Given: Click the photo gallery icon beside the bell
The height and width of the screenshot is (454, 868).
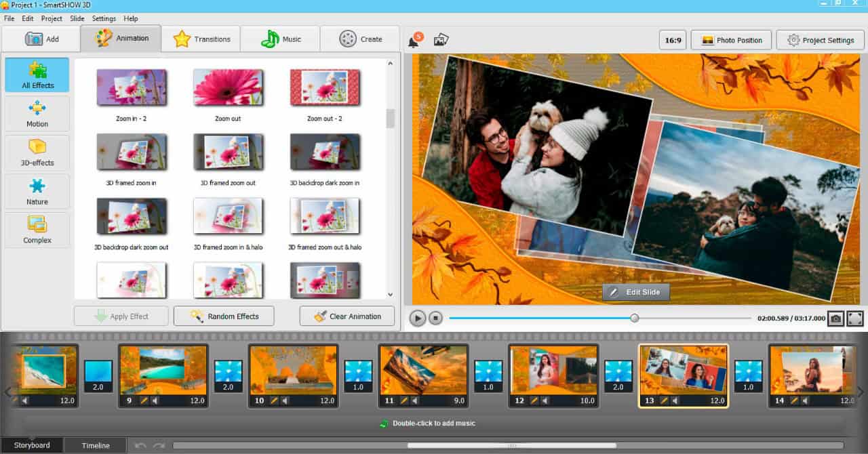Looking at the screenshot, I should click(441, 40).
